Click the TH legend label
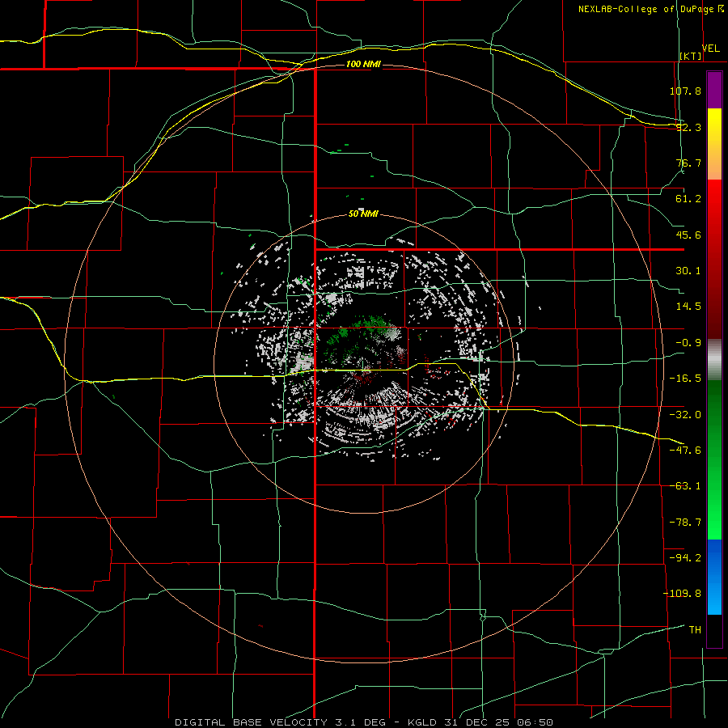Viewport: 728px width, 728px height. pyautogui.click(x=695, y=630)
